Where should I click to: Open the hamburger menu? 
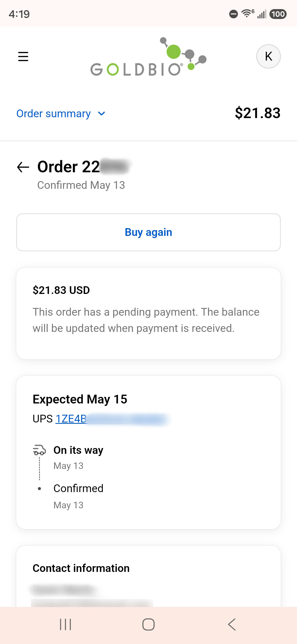(23, 56)
